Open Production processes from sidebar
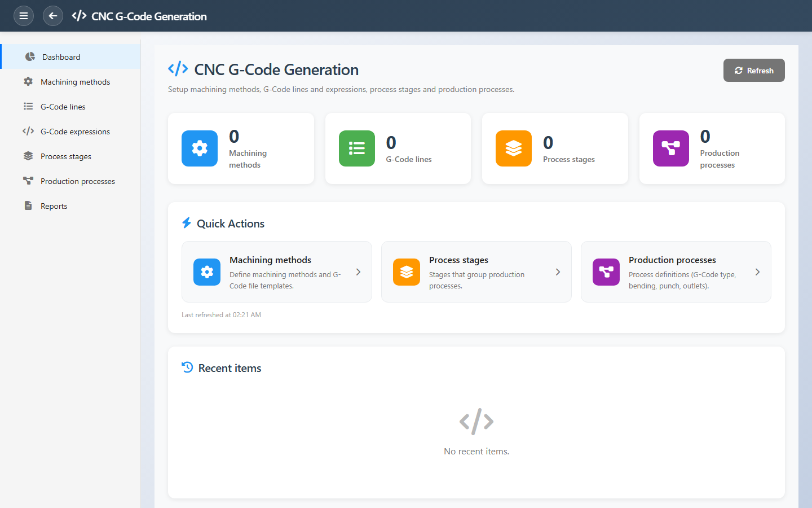 77,181
